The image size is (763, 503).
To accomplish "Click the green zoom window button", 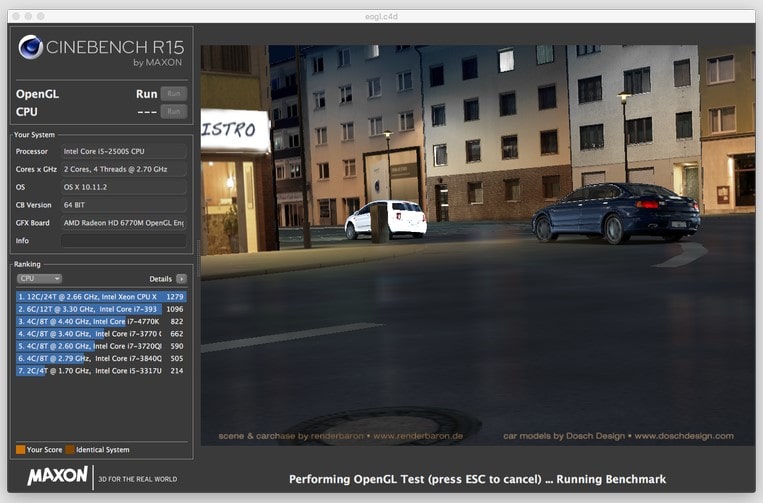I will coord(41,16).
